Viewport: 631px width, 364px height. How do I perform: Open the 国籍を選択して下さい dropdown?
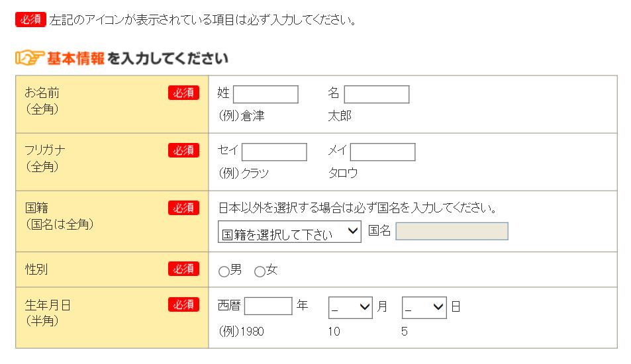(289, 232)
